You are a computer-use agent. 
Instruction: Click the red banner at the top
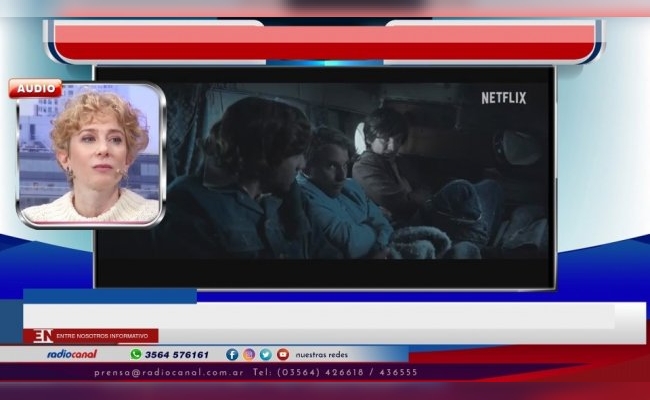325,41
